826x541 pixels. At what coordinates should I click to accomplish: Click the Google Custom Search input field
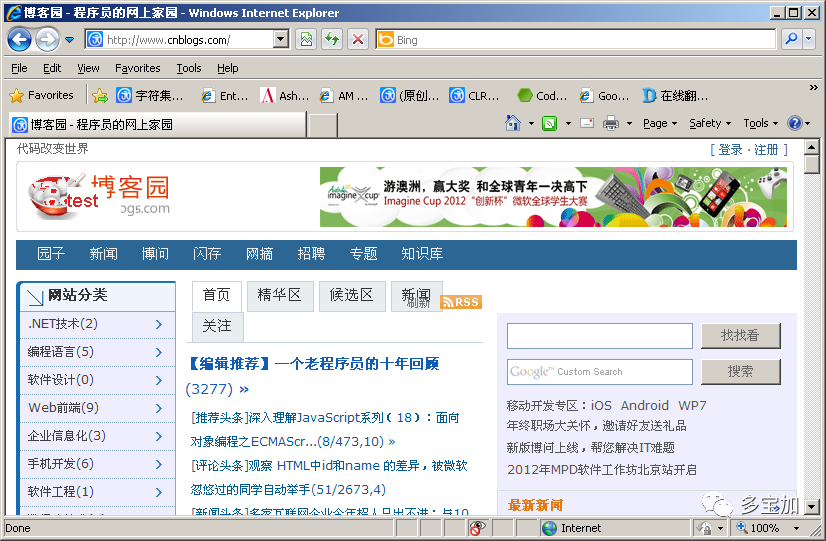(599, 372)
